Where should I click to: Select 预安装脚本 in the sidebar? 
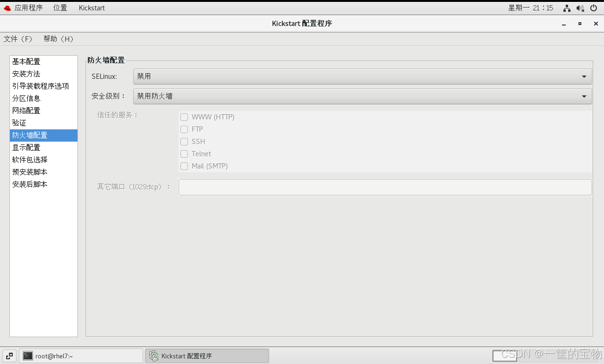43,172
